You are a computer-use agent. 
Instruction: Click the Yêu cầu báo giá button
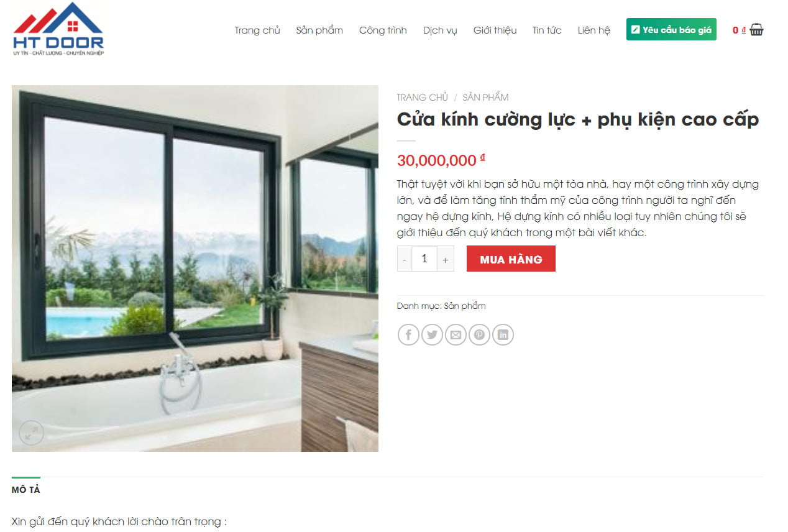(x=671, y=29)
